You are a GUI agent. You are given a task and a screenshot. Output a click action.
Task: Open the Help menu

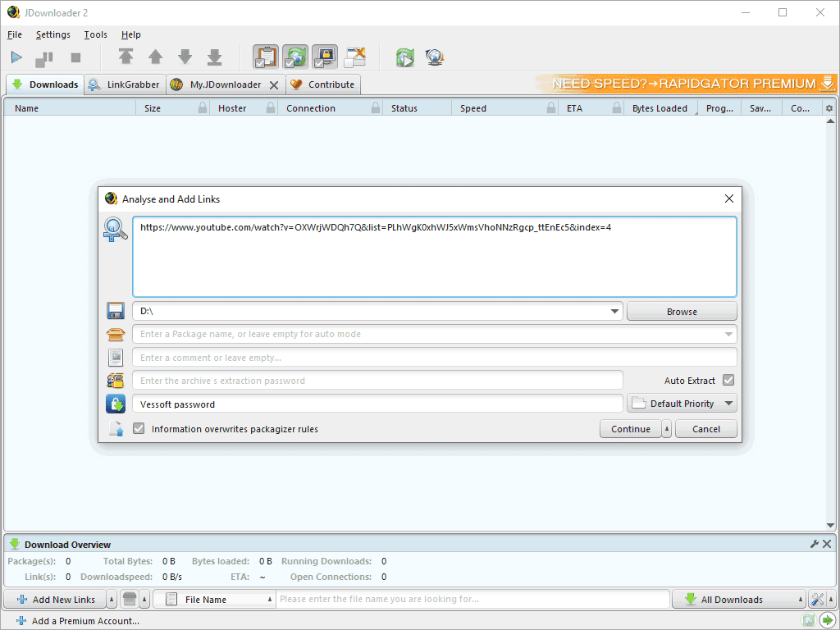130,34
